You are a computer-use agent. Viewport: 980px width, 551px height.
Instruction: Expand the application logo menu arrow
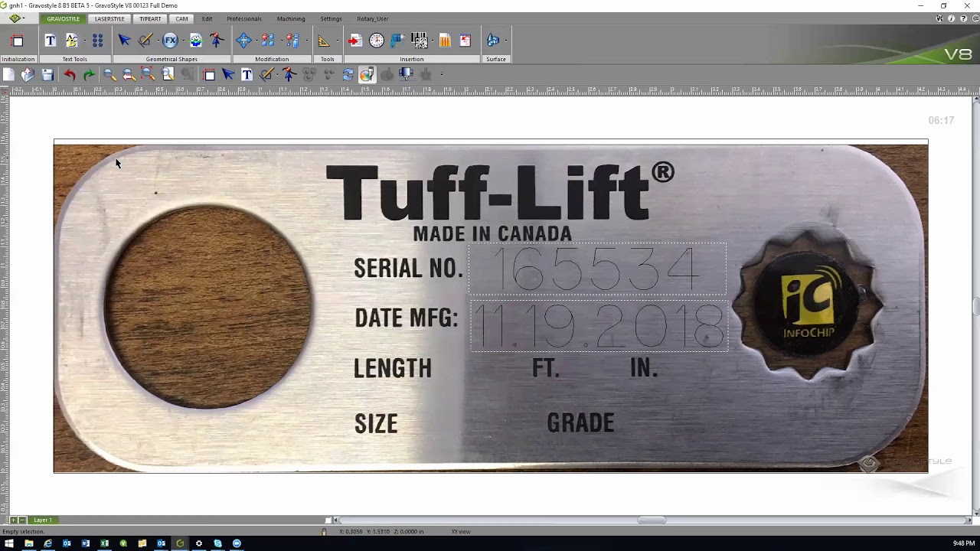(24, 18)
